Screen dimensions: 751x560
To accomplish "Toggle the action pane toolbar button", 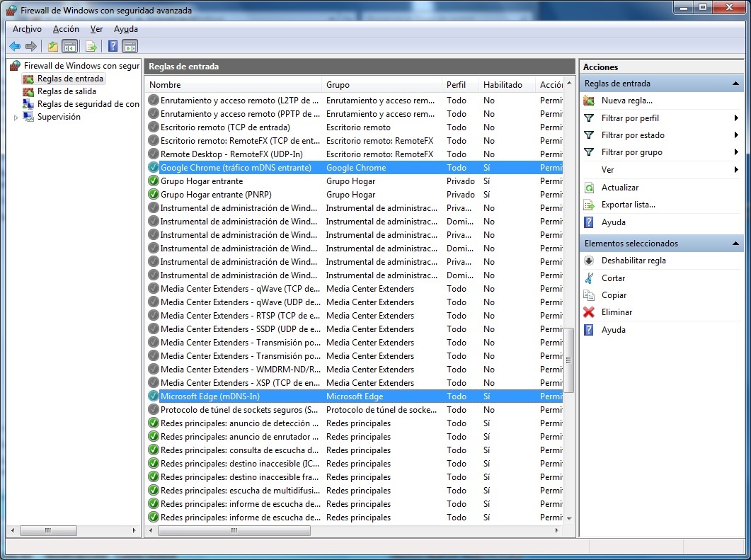I will click(130, 47).
